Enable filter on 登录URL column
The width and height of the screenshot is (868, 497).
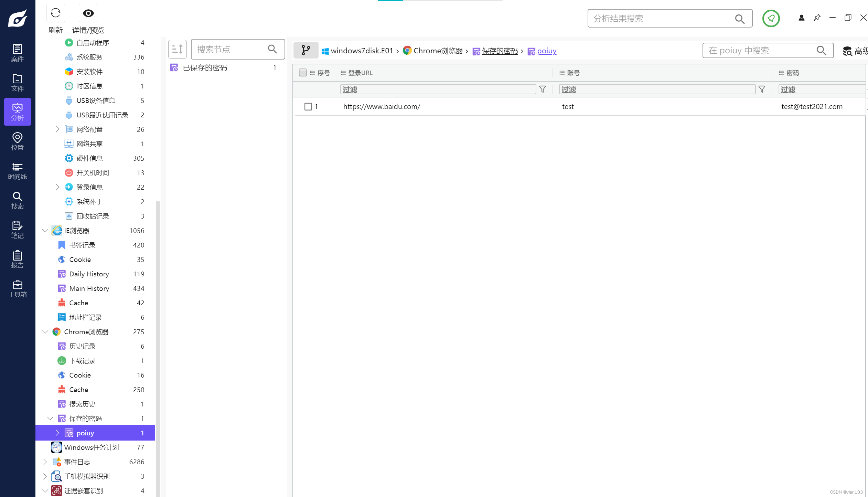[x=542, y=89]
